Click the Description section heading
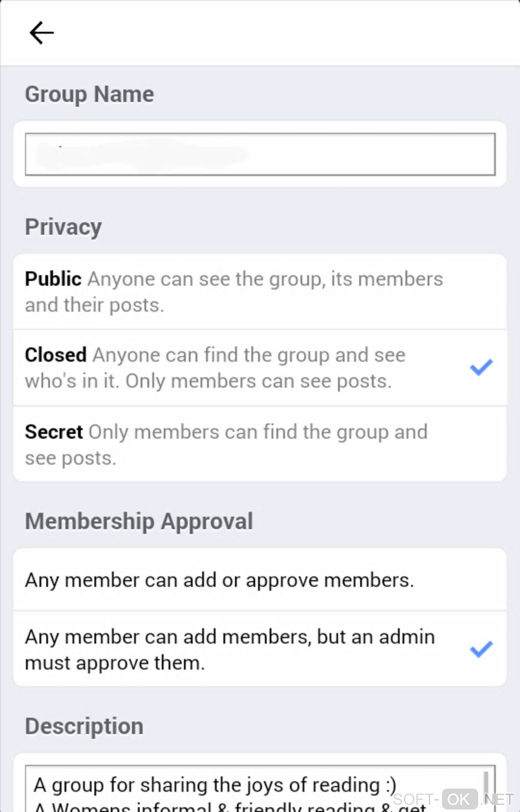The width and height of the screenshot is (520, 812). [84, 726]
